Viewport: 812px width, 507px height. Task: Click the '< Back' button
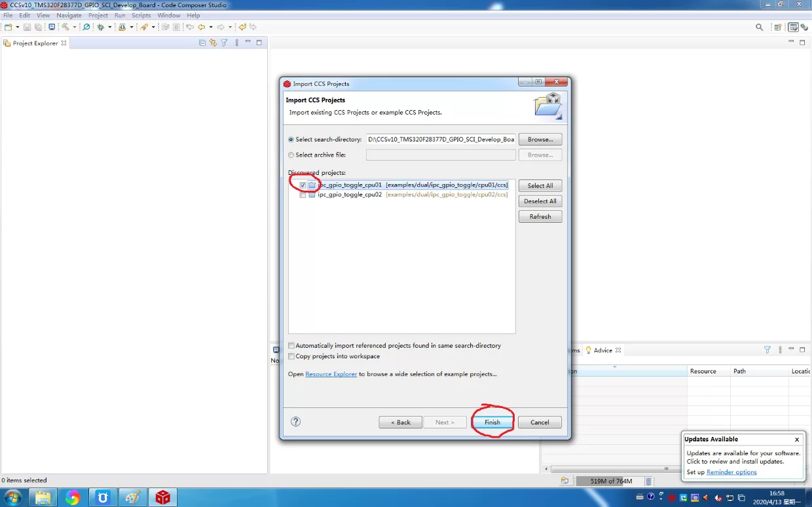tap(400, 423)
